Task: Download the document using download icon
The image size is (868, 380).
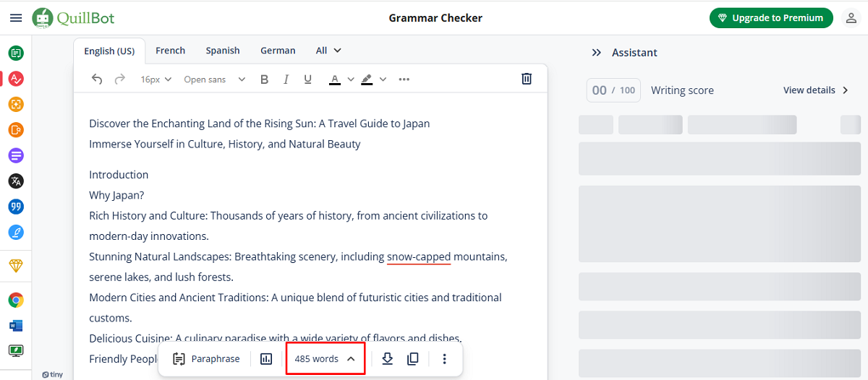Action: click(387, 358)
